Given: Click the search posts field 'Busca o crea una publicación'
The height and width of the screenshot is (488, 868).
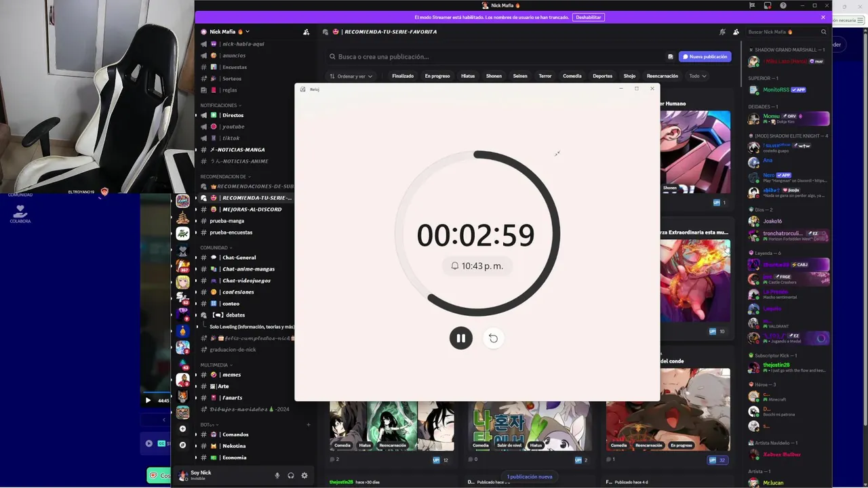Looking at the screenshot, I should pos(495,57).
